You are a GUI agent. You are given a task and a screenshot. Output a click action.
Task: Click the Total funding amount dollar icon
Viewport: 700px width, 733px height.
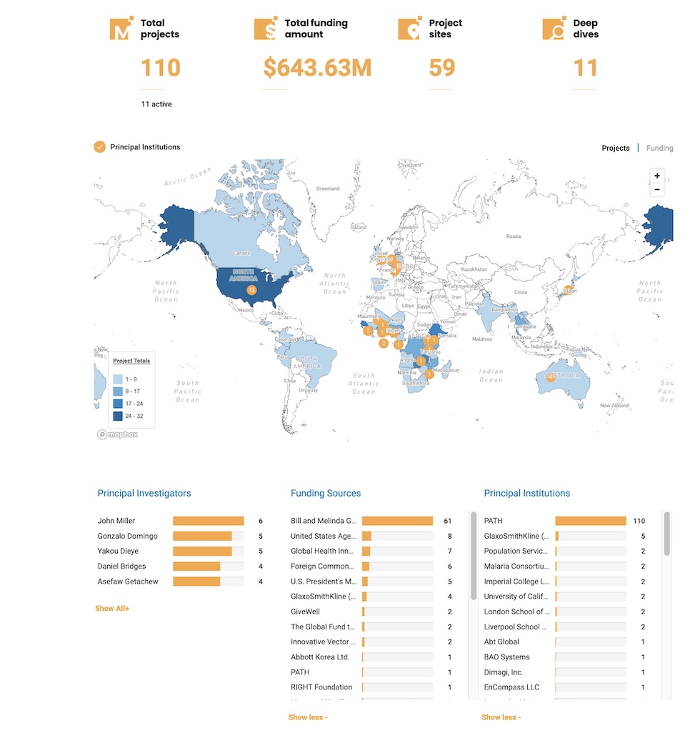pyautogui.click(x=266, y=29)
